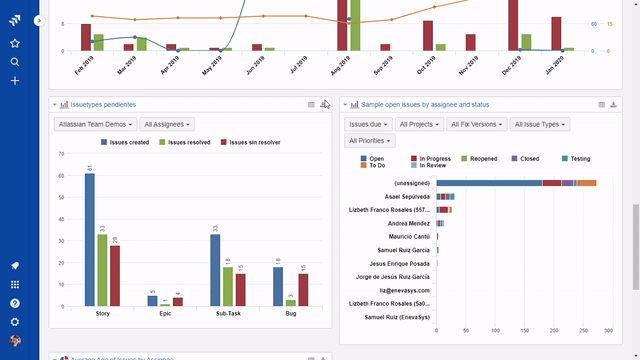Toggle the In Progress status legend item
Screen dimensions: 640x360
[x=431, y=158]
